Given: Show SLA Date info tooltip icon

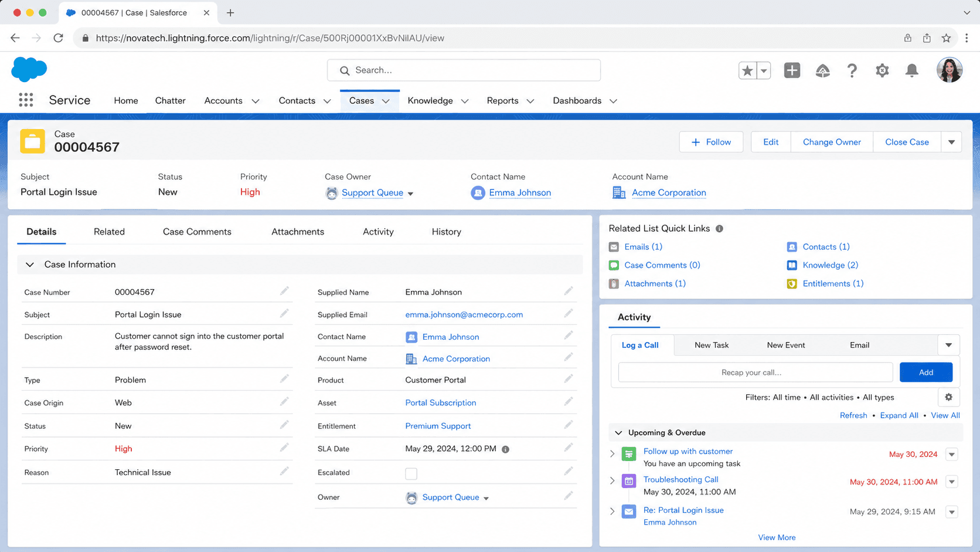Looking at the screenshot, I should 505,449.
